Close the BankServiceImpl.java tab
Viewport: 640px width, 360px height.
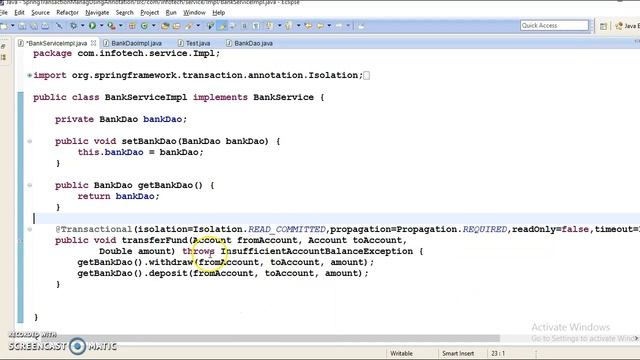click(93, 43)
